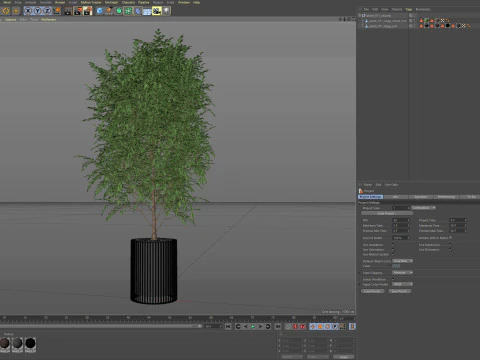Toggle the Use Deformers checkbox
Viewport: 480px width, 360px height.
point(450,249)
